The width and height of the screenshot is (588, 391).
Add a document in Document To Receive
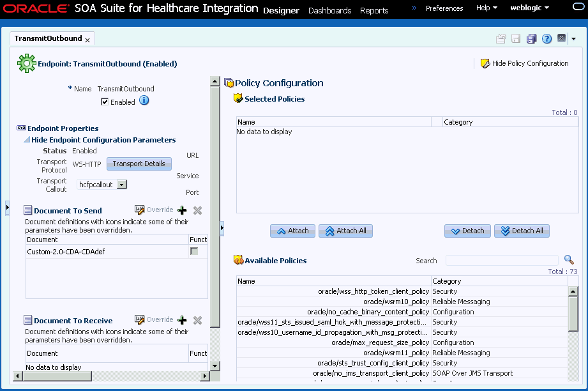tap(182, 320)
